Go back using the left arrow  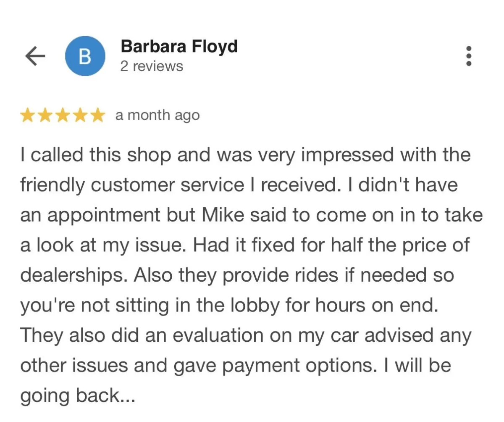(35, 56)
